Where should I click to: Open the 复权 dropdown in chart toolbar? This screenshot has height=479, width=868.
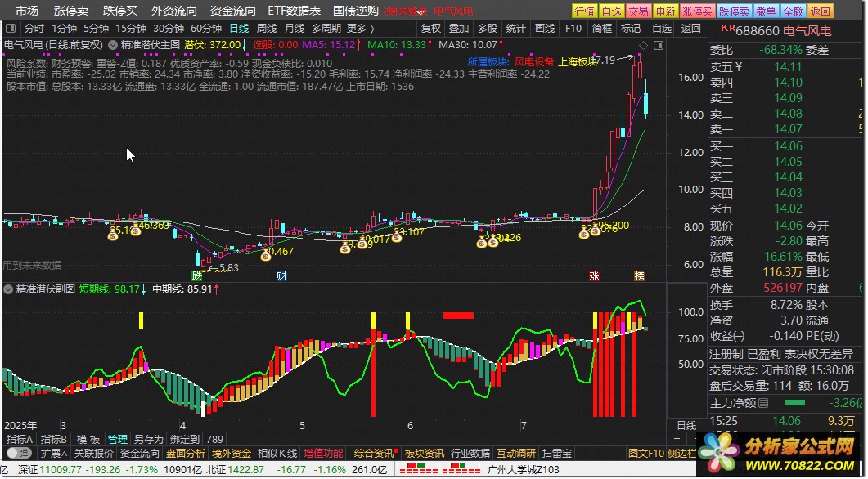[431, 29]
